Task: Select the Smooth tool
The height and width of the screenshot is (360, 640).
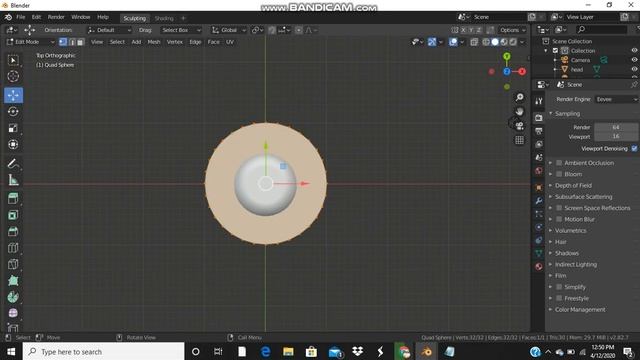Action: [13, 313]
